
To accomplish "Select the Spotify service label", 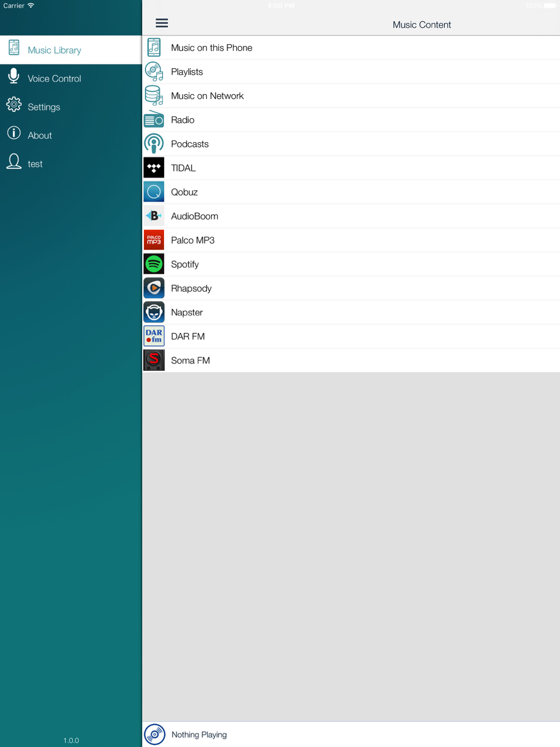I will click(x=185, y=264).
